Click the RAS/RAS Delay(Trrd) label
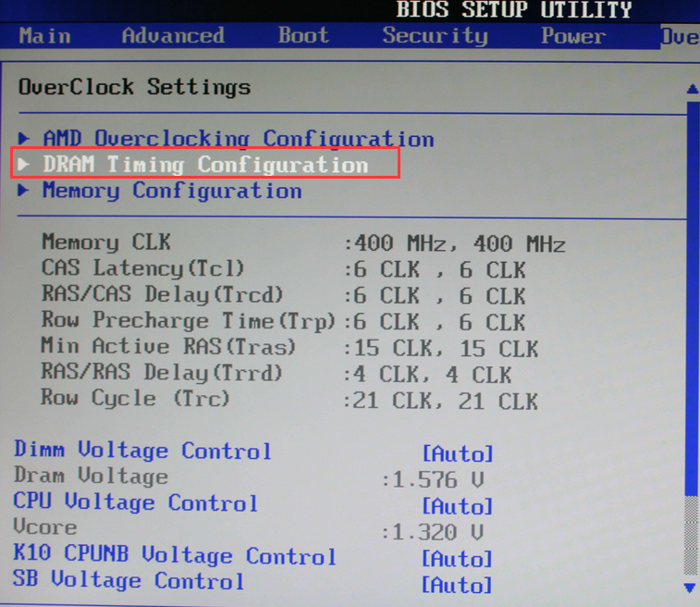 coord(162,372)
